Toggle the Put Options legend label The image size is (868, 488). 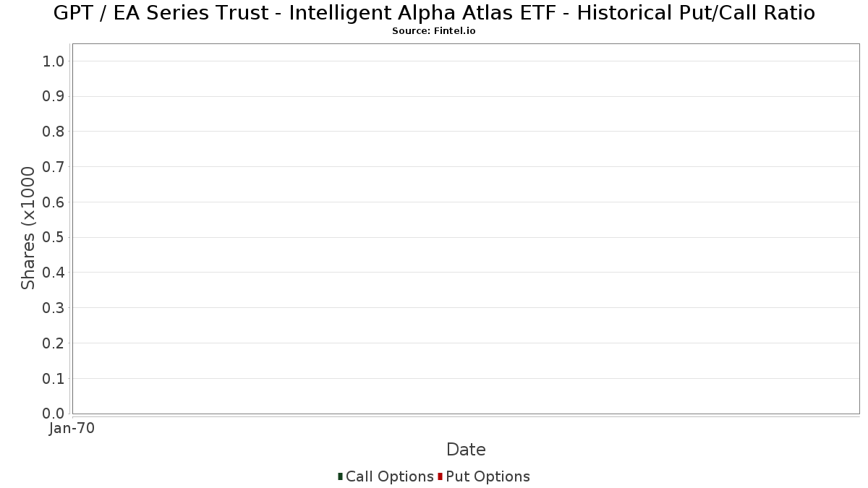click(x=488, y=476)
